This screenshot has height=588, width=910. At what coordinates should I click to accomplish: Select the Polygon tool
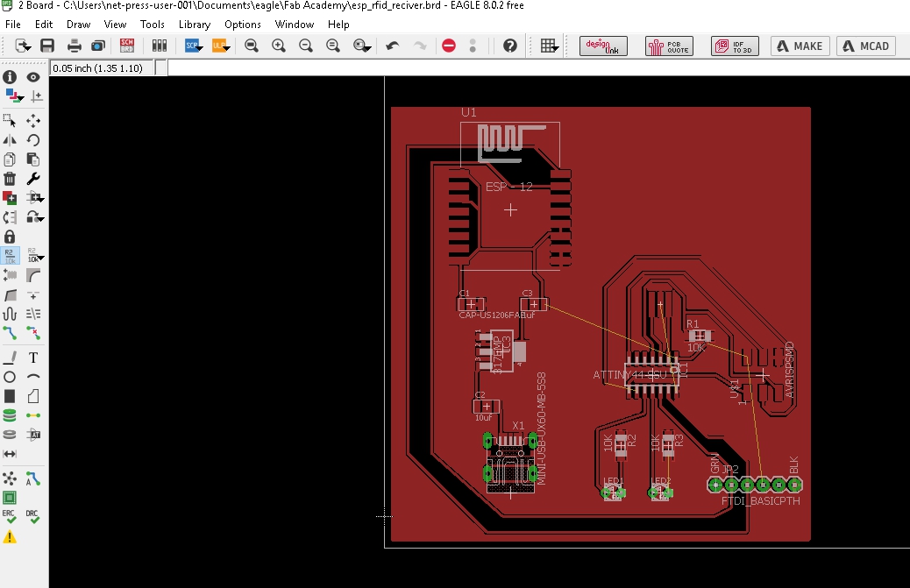33,396
